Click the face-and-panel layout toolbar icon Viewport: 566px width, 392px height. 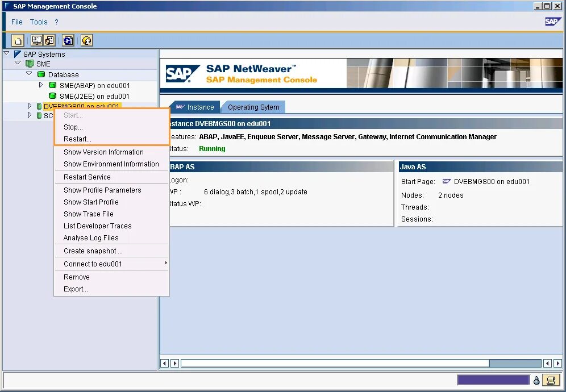tap(49, 40)
